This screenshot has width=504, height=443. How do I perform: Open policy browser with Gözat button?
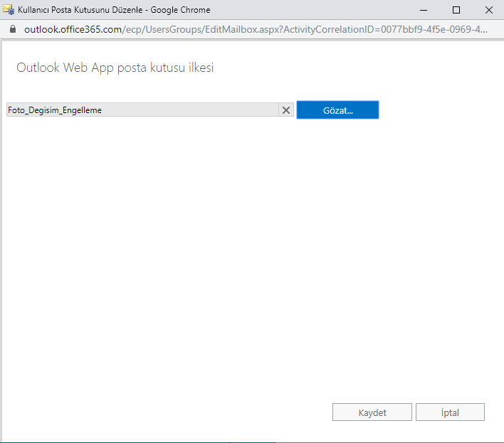click(337, 110)
